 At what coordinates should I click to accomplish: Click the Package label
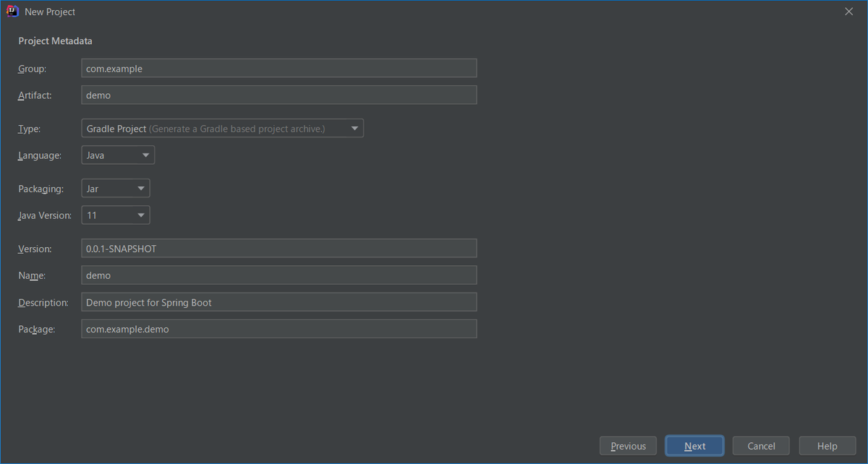tap(37, 329)
